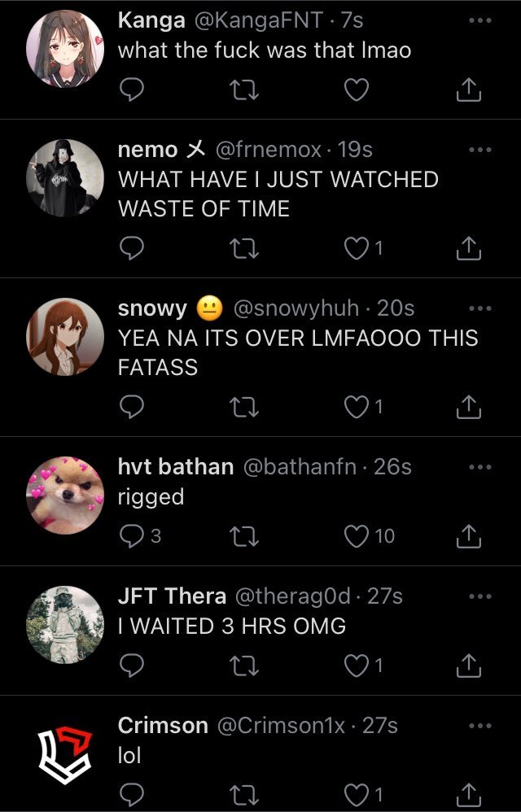Share snowy's tweet
The height and width of the screenshot is (812, 521).
coord(469,407)
